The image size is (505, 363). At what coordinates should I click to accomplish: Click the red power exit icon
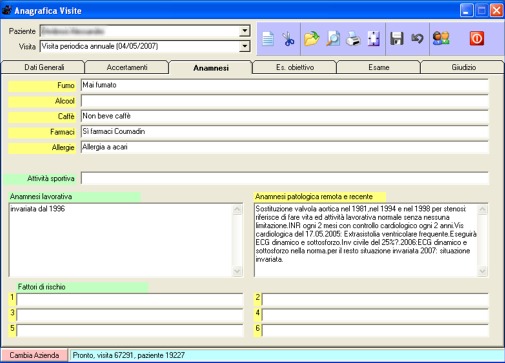477,39
